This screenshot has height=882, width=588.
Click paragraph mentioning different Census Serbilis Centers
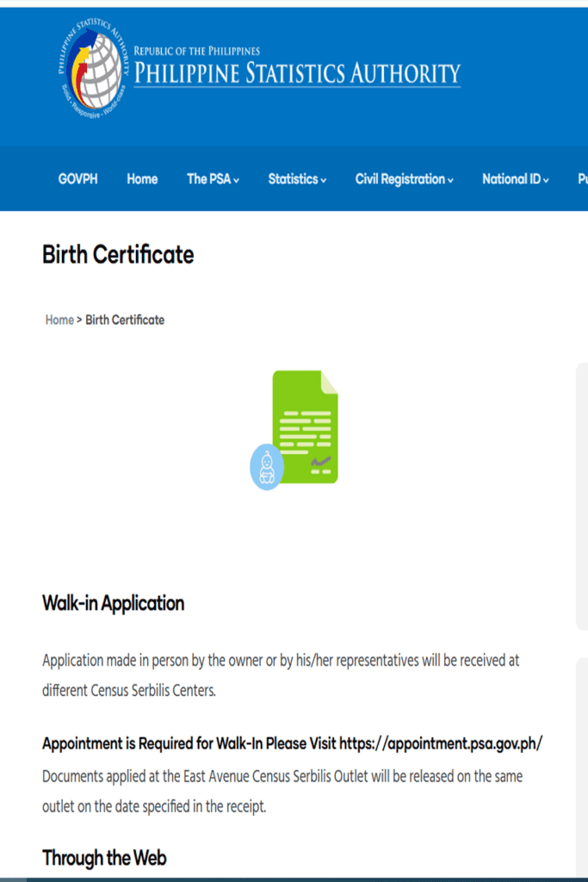pos(281,675)
